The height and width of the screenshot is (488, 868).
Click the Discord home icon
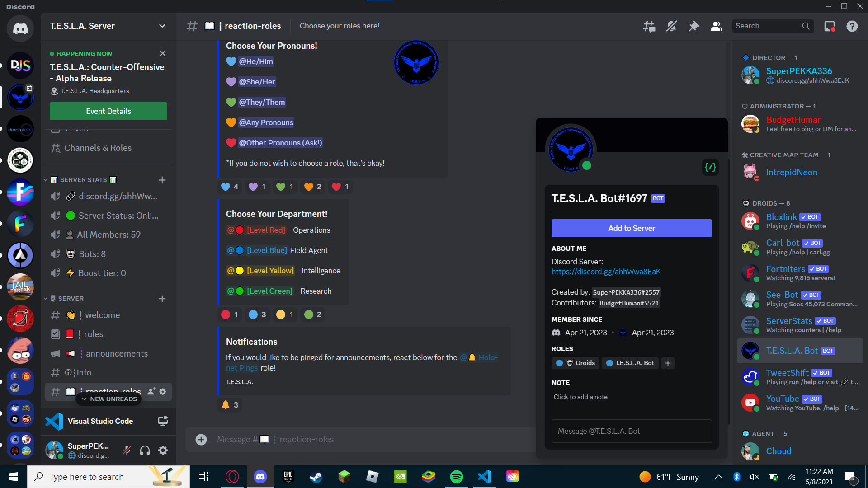(x=20, y=29)
